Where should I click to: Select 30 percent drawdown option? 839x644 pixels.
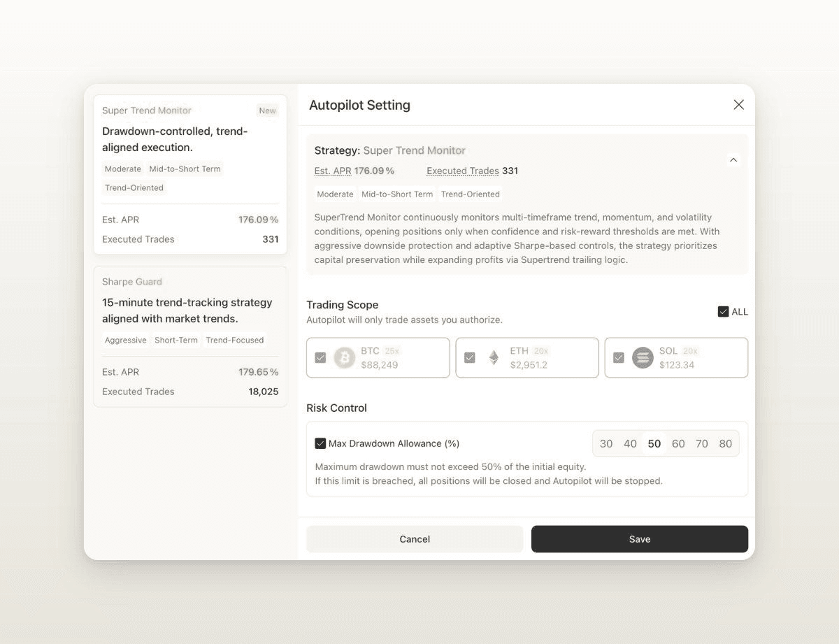[x=606, y=444]
